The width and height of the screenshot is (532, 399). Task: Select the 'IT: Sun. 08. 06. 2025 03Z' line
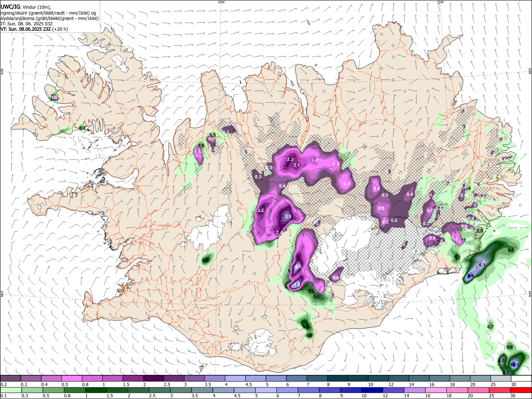(27, 24)
